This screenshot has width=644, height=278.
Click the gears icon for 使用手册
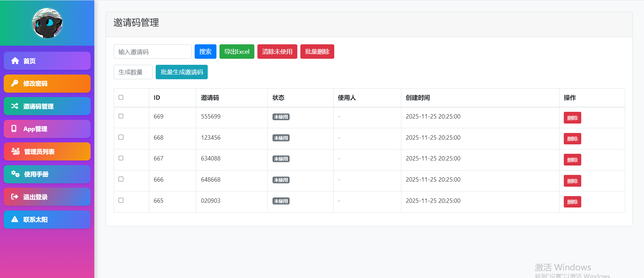pyautogui.click(x=15, y=174)
